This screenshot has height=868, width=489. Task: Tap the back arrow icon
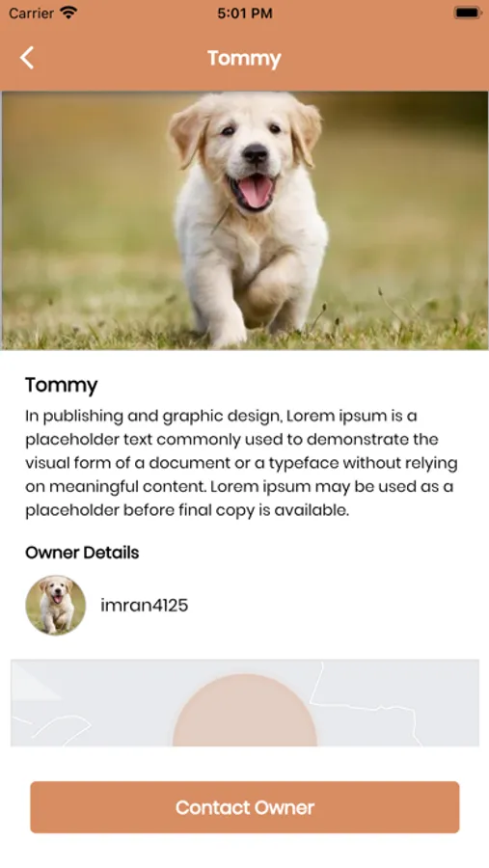27,58
